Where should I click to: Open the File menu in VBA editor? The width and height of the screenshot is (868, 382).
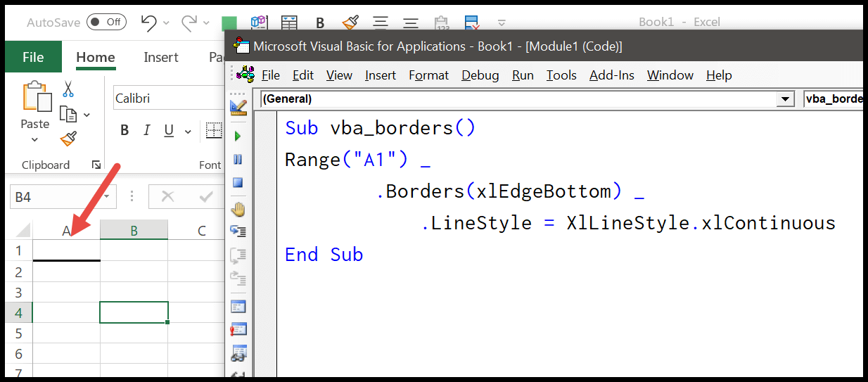click(271, 75)
